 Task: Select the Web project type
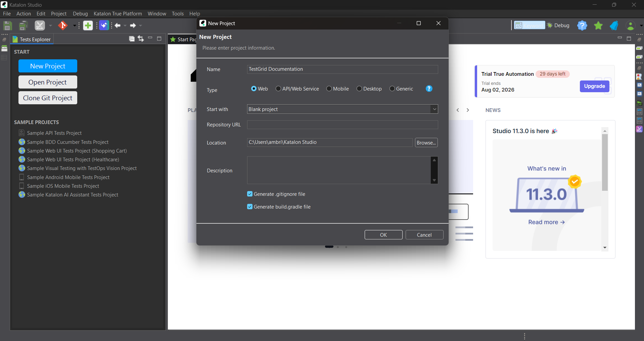(260, 89)
